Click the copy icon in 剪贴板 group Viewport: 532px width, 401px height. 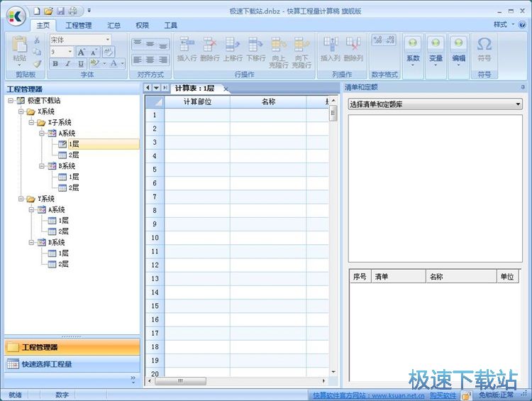click(x=37, y=52)
